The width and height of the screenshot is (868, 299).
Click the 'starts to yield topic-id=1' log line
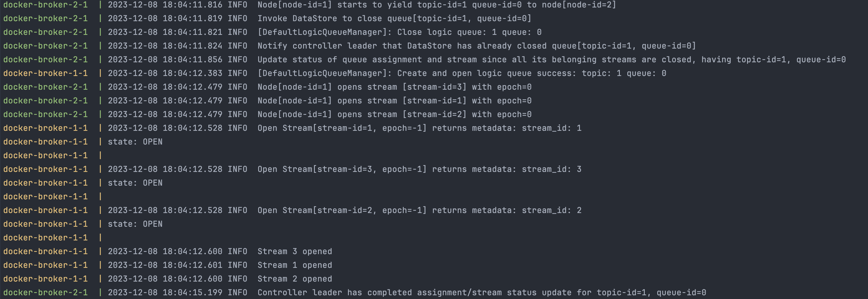click(437, 5)
